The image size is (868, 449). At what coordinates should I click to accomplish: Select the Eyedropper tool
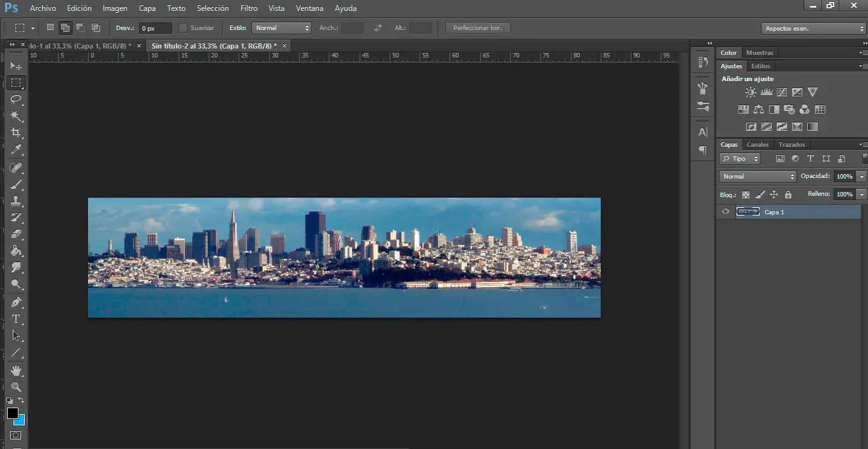tap(16, 150)
